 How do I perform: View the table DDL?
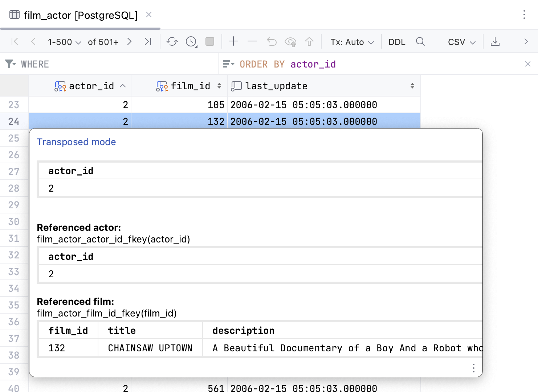click(x=397, y=41)
